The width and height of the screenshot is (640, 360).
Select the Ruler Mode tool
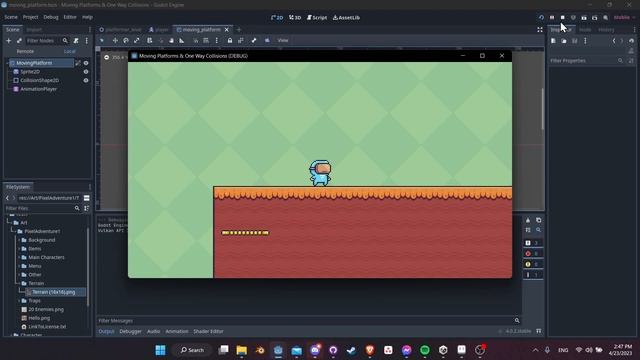[x=182, y=40]
